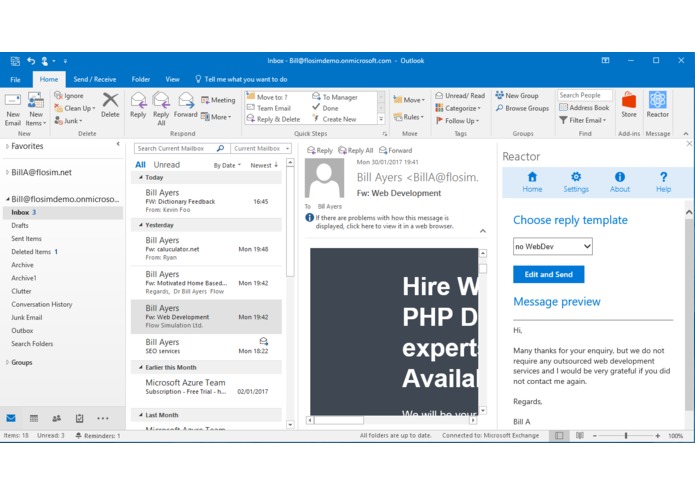Open the New Items button
695x494 pixels.
pyautogui.click(x=36, y=109)
